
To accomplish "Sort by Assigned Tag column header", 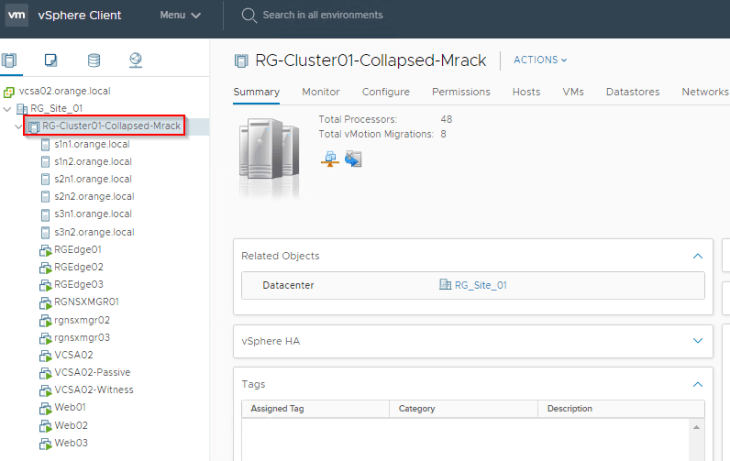I will 316,408.
